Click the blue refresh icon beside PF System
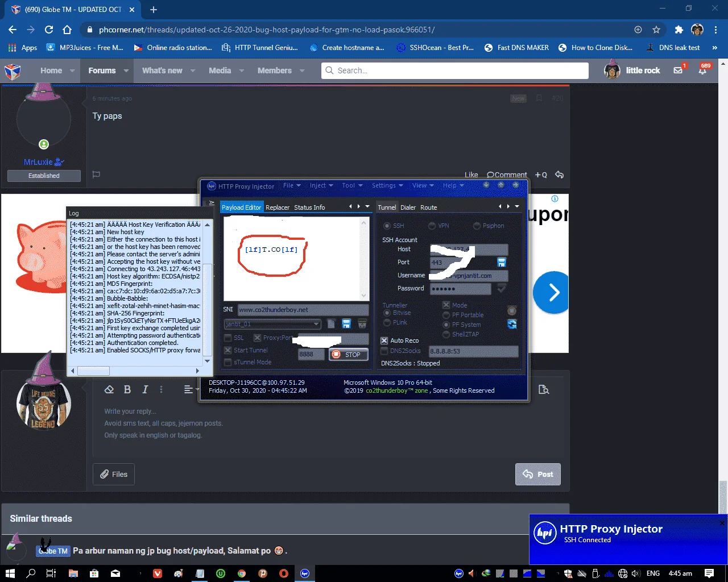 click(x=512, y=324)
